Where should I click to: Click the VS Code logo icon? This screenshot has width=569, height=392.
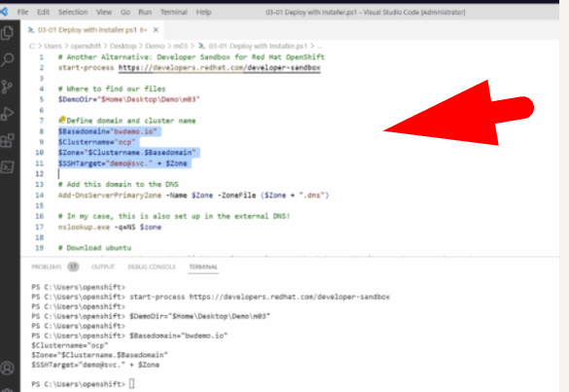pyautogui.click(x=4, y=12)
